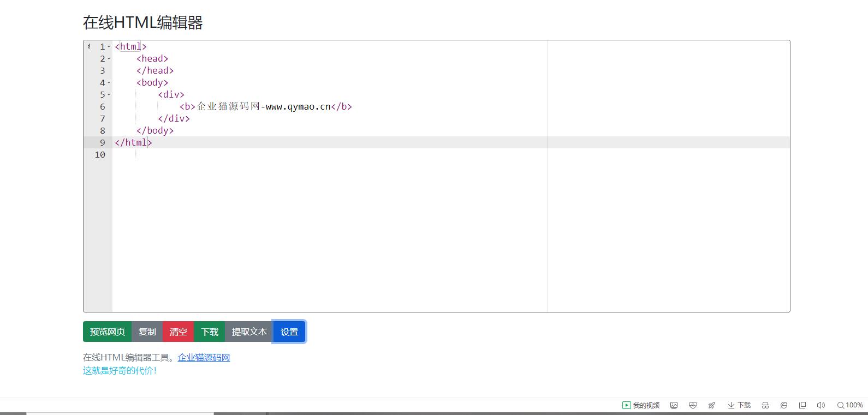Click the closing /div tag on line 7
The image size is (868, 415).
coord(174,119)
